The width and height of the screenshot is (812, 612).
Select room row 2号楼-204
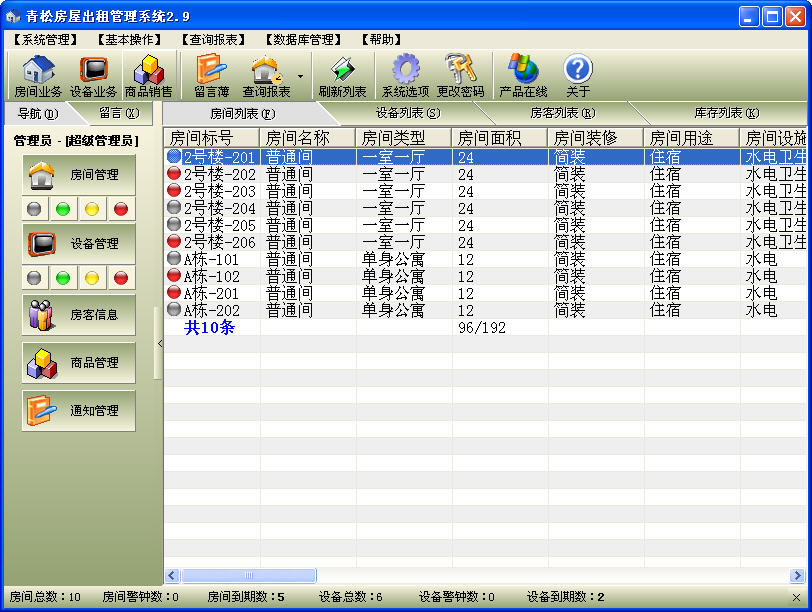click(x=485, y=208)
